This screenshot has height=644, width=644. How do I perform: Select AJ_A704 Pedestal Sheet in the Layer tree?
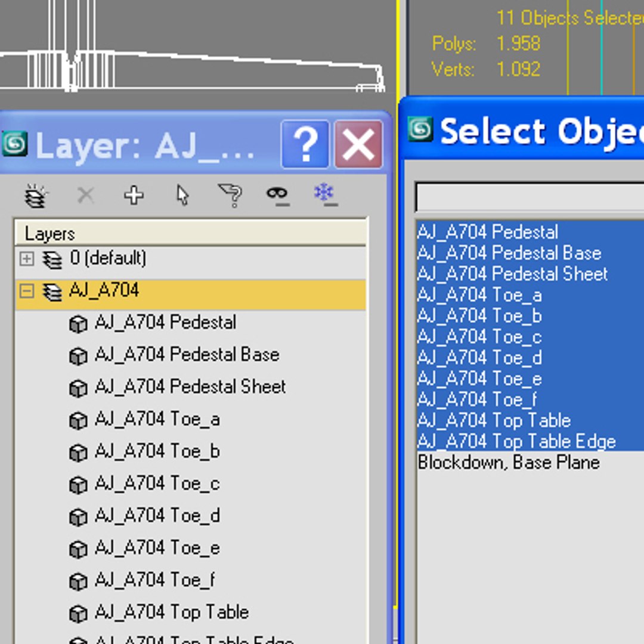(190, 387)
